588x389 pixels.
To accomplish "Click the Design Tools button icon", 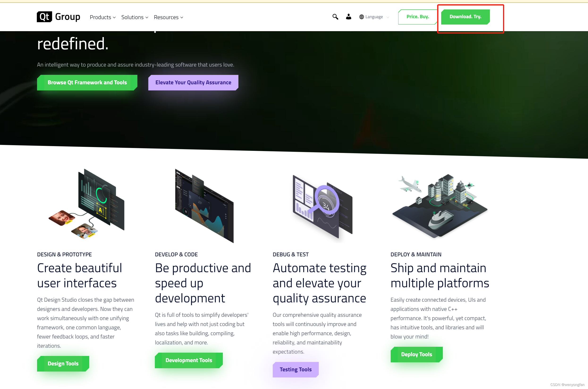I will pyautogui.click(x=63, y=363).
